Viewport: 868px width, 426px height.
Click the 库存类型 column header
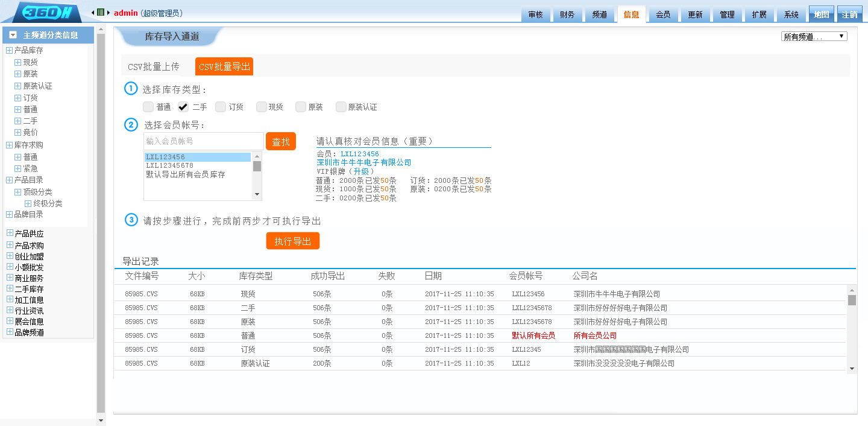pos(256,276)
